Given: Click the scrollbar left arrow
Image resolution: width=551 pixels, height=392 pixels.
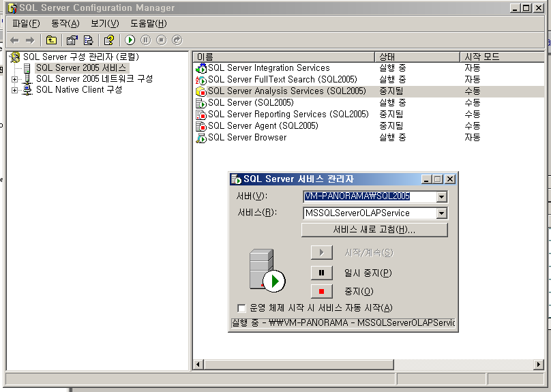Looking at the screenshot, I should [198, 365].
